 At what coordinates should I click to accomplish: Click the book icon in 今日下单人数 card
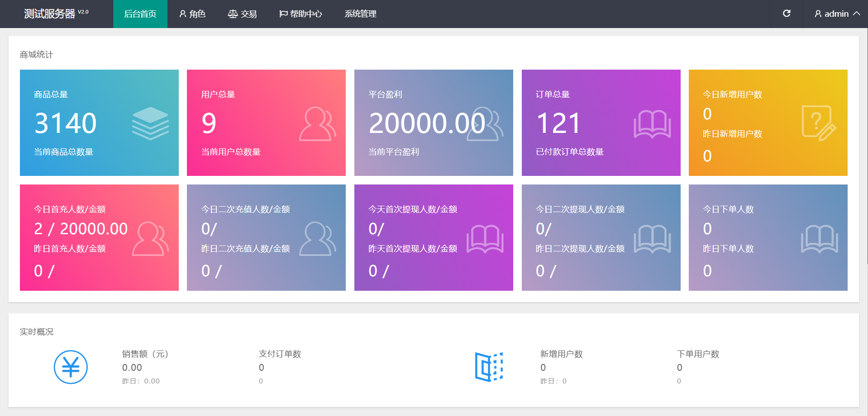coord(820,239)
